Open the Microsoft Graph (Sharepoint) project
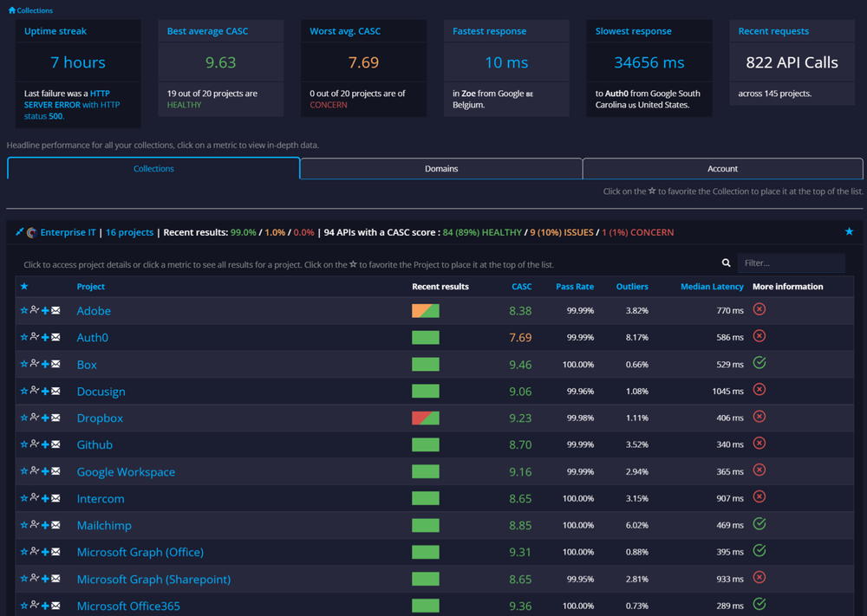This screenshot has width=867, height=616. coord(153,579)
